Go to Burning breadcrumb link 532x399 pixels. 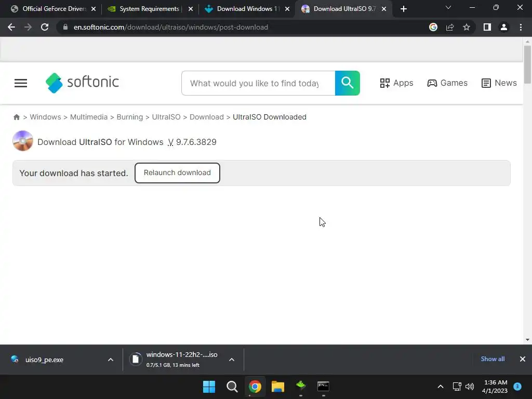[x=129, y=117]
